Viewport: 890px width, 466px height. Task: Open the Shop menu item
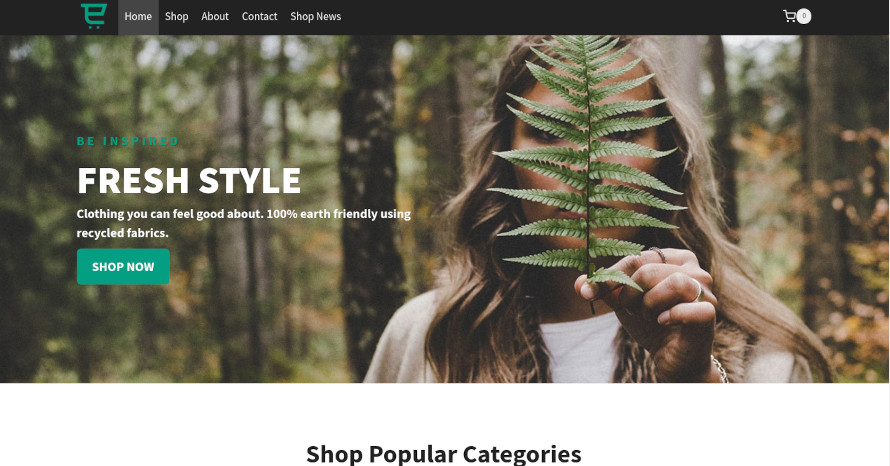[x=177, y=16]
